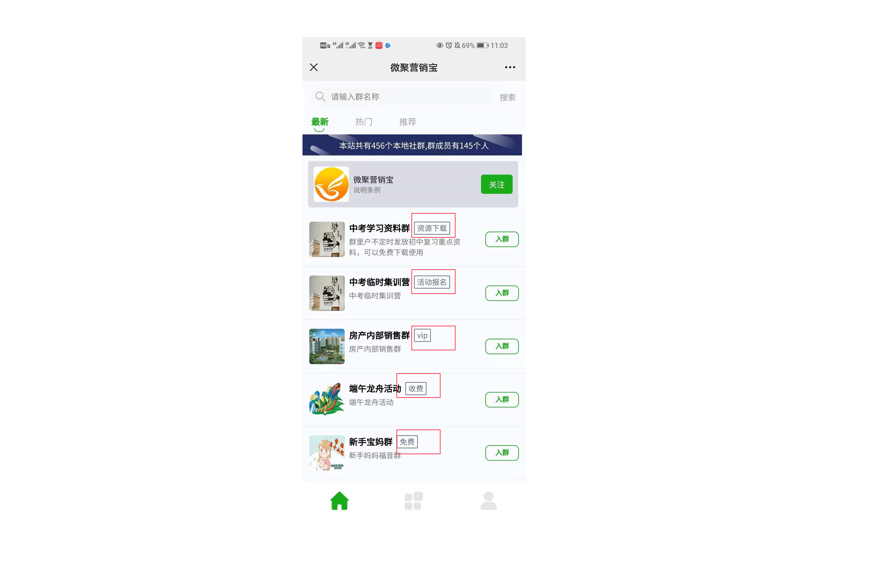This screenshot has height=588, width=881.
Task: Open the grid categories icon in bottom bar
Action: click(414, 501)
